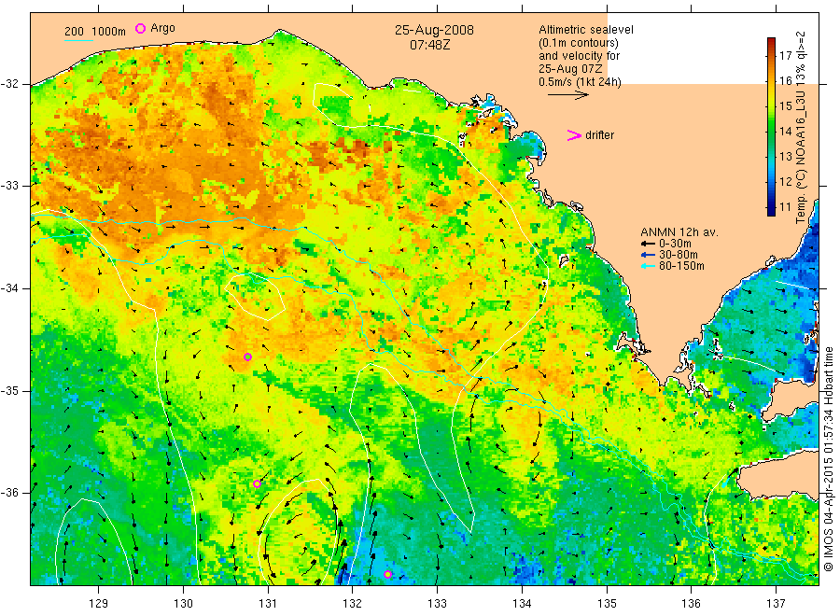Click the cyan 80-150m legend arrow

click(x=649, y=266)
